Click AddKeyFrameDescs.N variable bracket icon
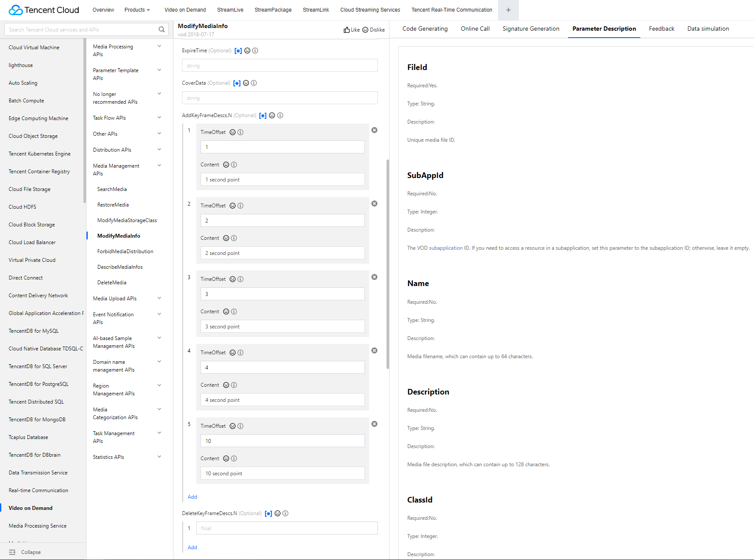 click(263, 115)
